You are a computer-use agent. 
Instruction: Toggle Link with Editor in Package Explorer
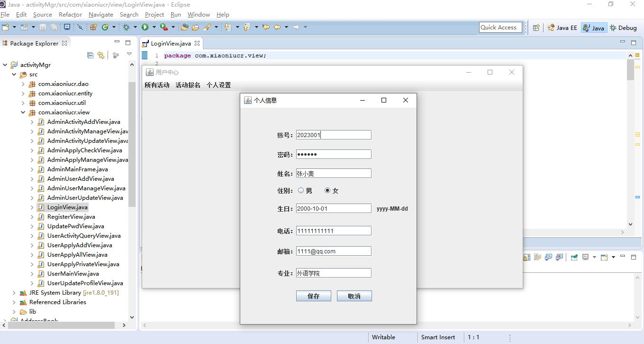[101, 55]
